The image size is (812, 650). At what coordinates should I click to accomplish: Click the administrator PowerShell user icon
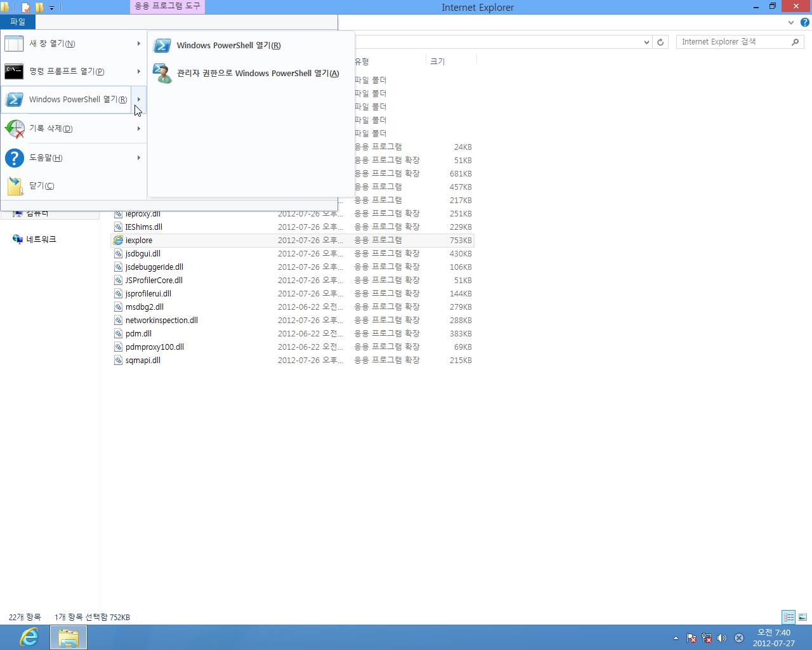point(162,73)
